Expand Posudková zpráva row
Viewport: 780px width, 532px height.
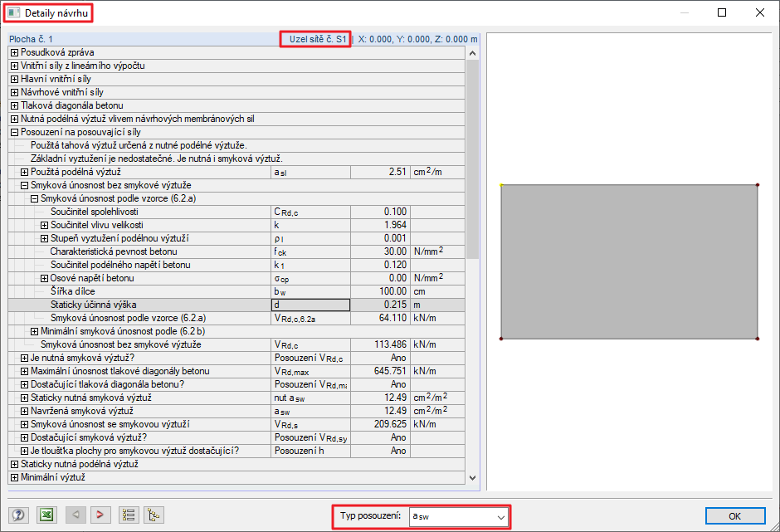pos(14,52)
